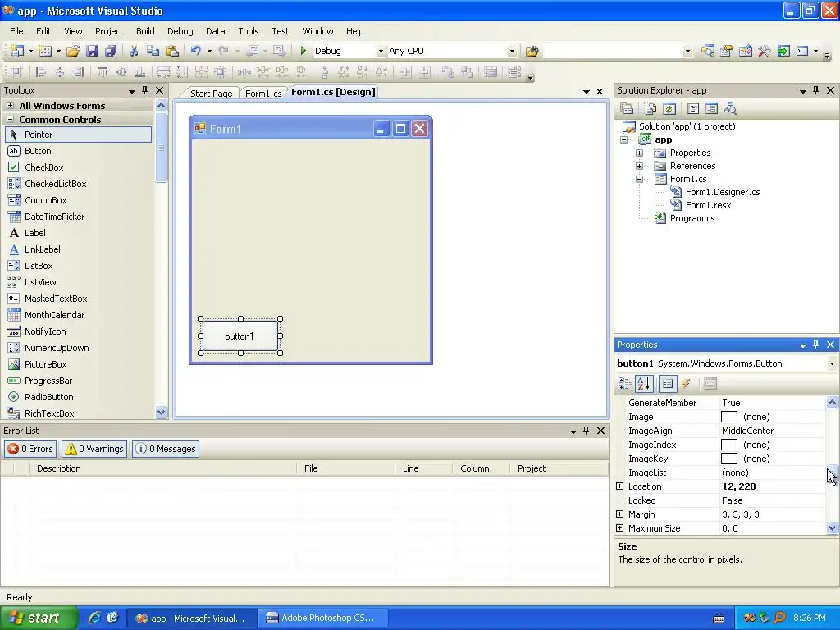Click the Image property color box
The image size is (840, 630).
729,417
